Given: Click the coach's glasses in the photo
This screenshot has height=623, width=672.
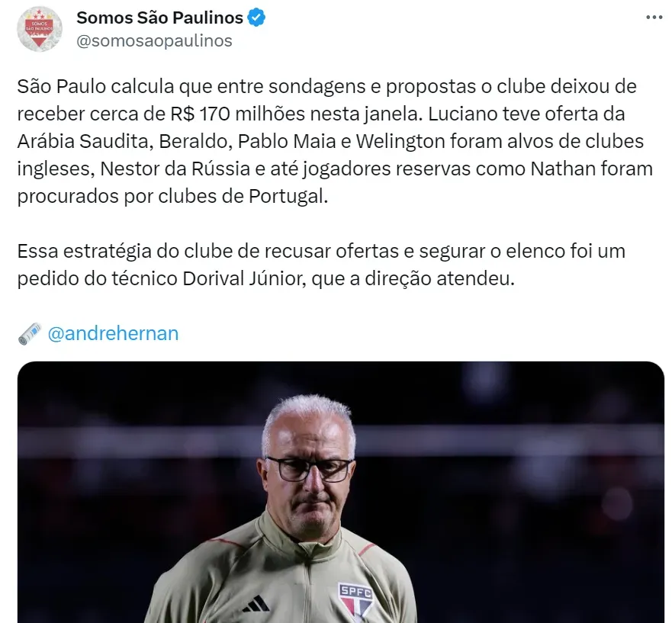Looking at the screenshot, I should 310,469.
